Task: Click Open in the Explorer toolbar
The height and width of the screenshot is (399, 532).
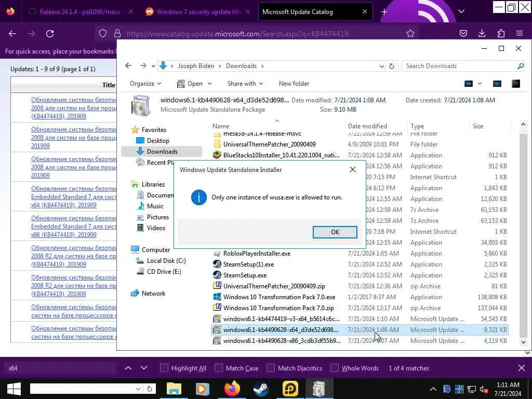Action: (190, 84)
